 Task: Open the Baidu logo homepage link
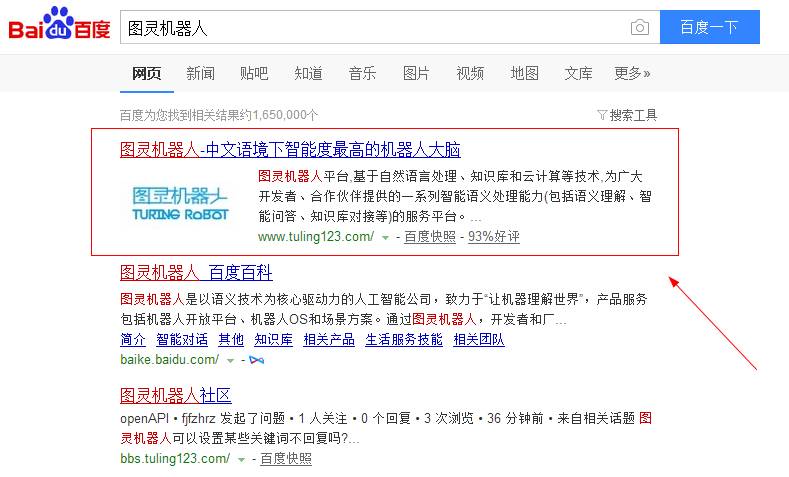coord(59,24)
